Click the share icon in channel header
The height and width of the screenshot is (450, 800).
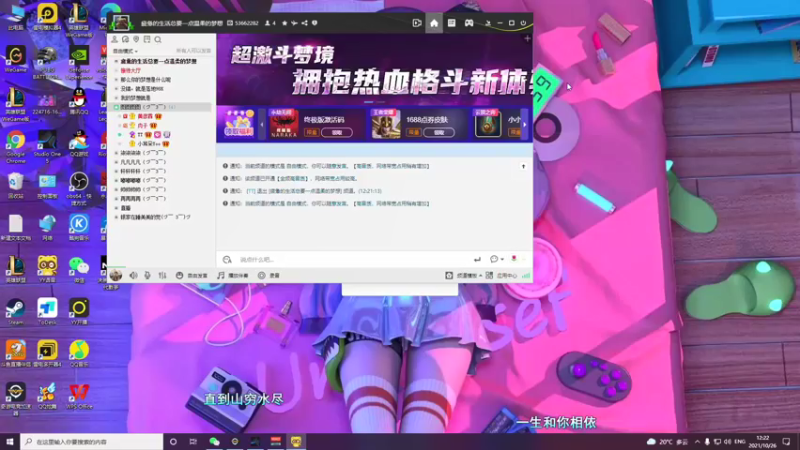(305, 23)
